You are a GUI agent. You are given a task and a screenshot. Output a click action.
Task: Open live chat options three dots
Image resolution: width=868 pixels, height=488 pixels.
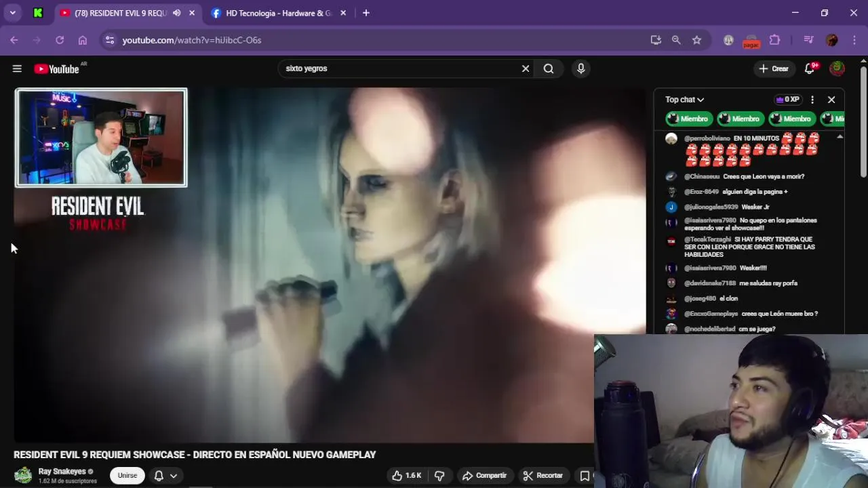(812, 100)
